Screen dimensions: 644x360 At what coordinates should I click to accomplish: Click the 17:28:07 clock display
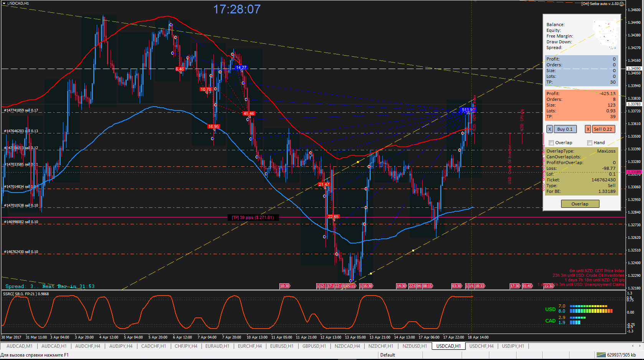[x=237, y=9]
